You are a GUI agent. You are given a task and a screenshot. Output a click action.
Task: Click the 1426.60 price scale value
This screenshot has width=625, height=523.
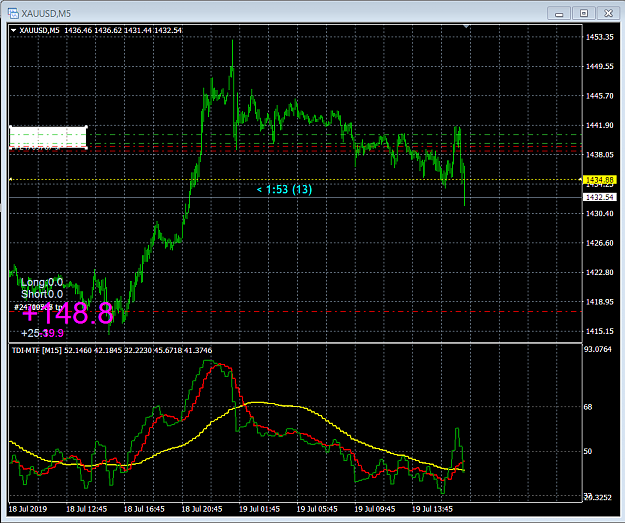point(599,243)
